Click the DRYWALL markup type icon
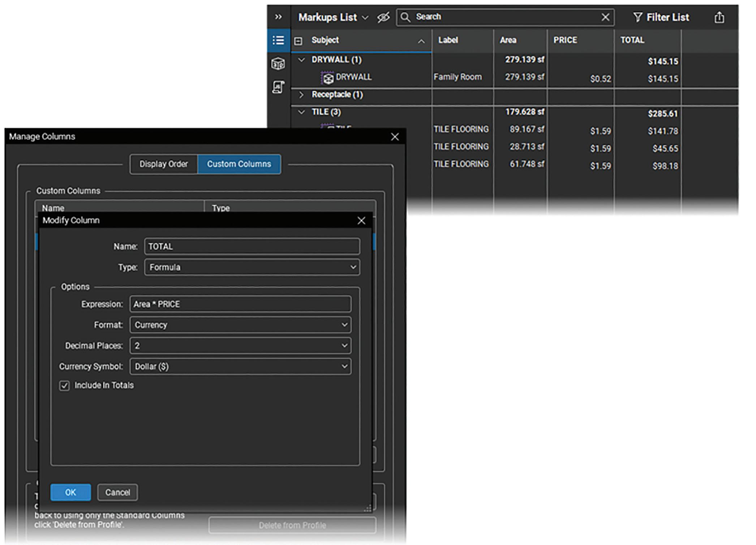Screen dimensions: 756x545 click(x=327, y=78)
